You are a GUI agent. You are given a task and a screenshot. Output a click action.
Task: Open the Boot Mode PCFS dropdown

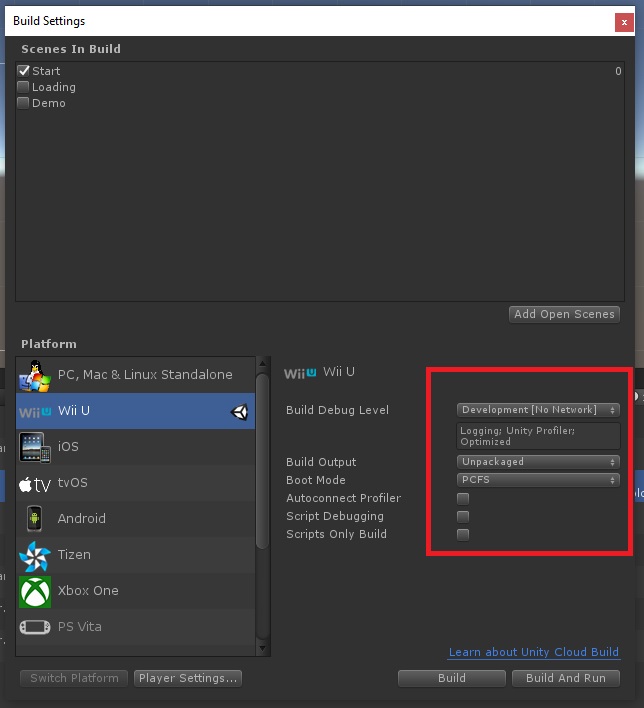(538, 480)
